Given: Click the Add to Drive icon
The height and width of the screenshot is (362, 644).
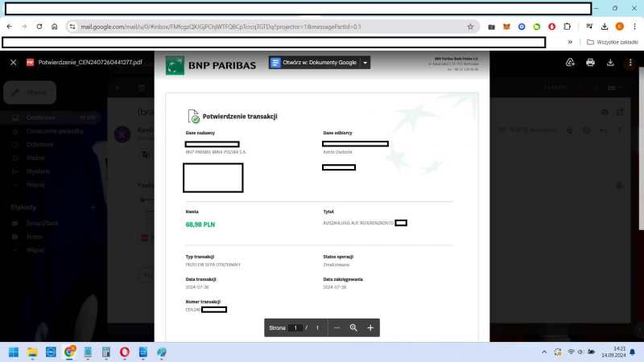Looking at the screenshot, I should pos(570,62).
